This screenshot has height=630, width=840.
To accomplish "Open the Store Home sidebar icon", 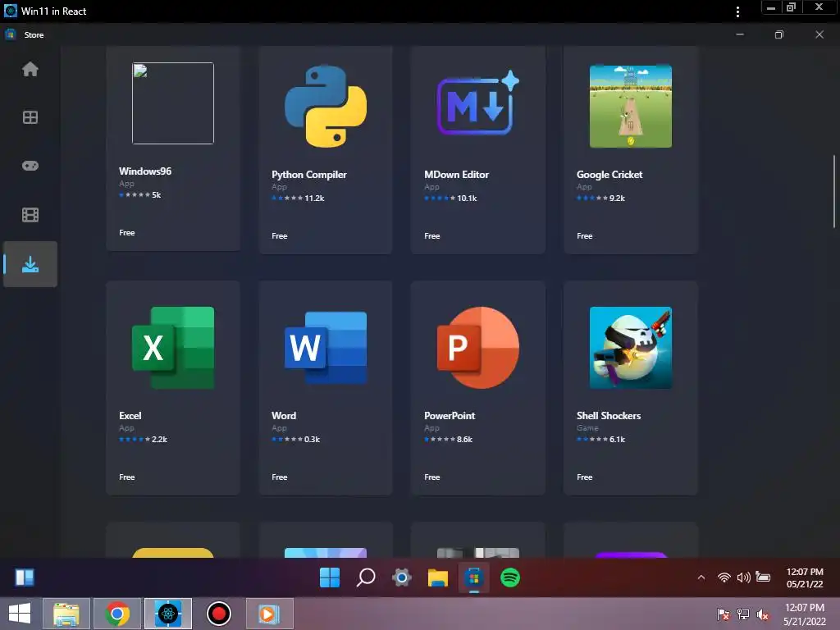I will tap(30, 69).
